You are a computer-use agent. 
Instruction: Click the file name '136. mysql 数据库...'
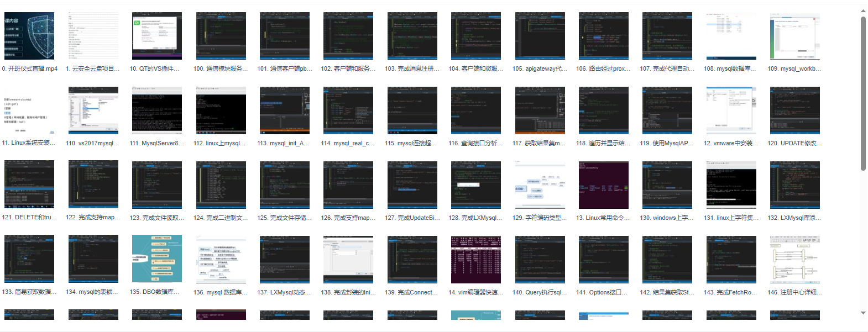tap(221, 293)
